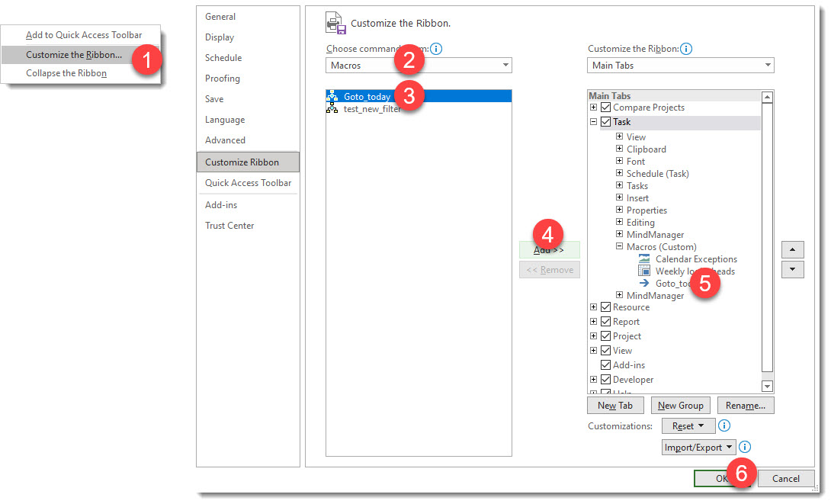Screen dimensions: 831x504
Task: Collapse the Task tree node
Action: click(x=593, y=121)
